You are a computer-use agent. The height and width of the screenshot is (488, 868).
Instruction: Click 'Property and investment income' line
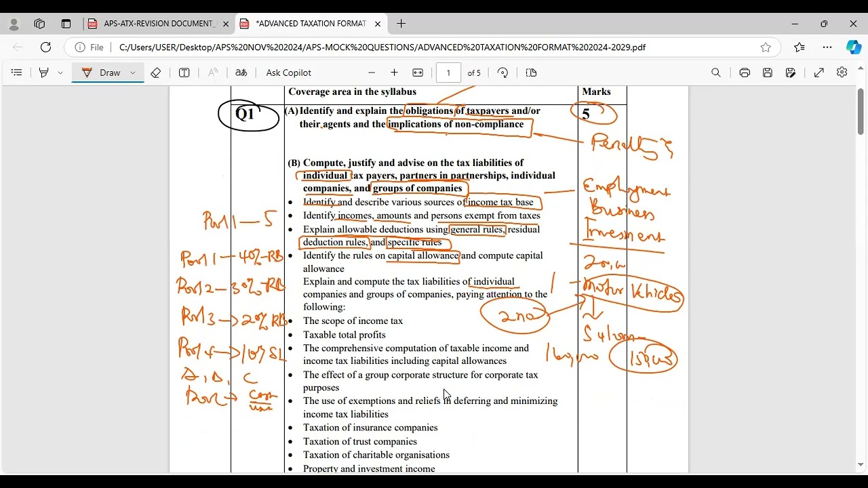pos(369,468)
